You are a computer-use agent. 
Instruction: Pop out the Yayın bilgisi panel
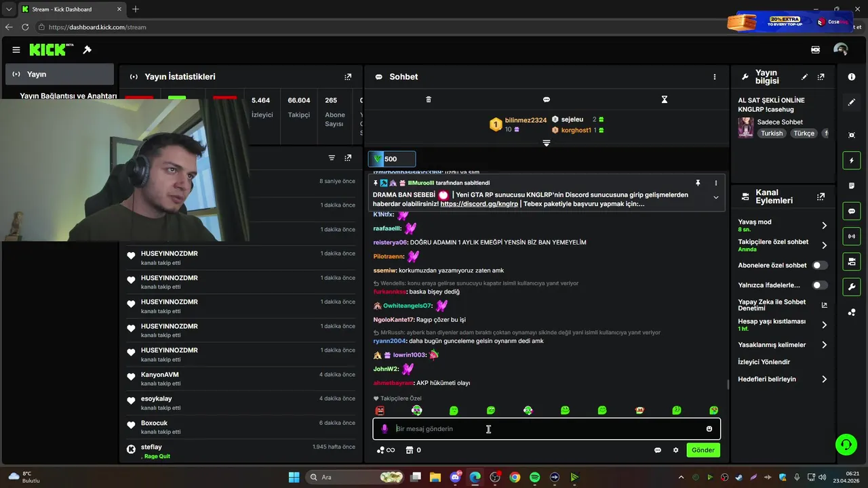(821, 77)
